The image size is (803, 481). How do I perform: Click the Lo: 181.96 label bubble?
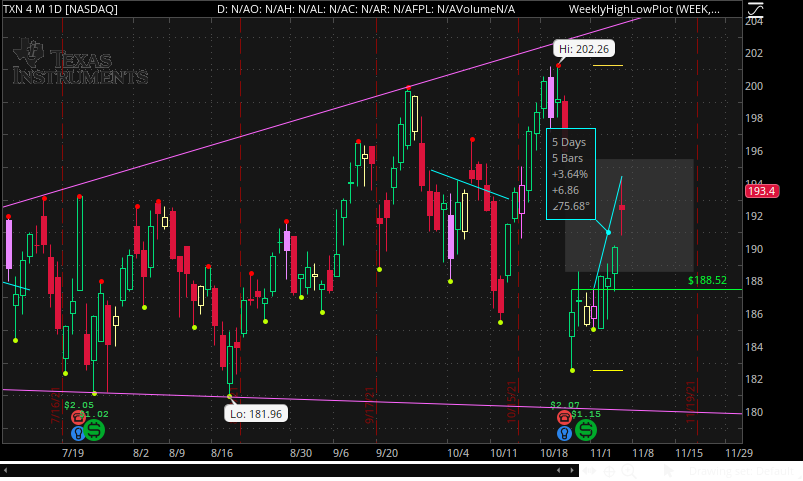pos(256,414)
